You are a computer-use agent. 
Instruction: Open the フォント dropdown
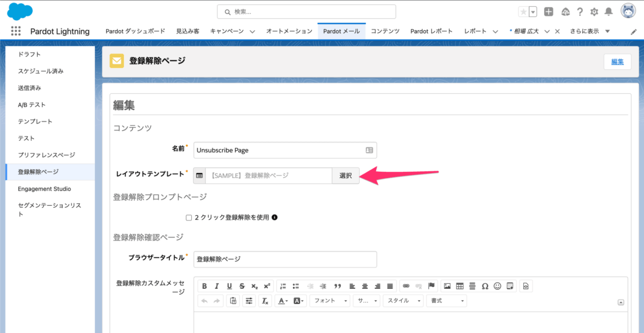(x=330, y=301)
